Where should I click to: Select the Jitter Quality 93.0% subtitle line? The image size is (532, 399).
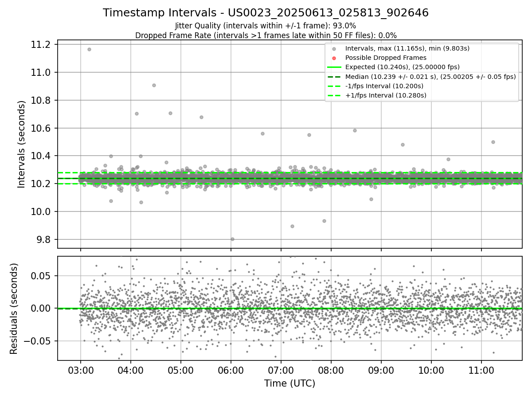(266, 26)
